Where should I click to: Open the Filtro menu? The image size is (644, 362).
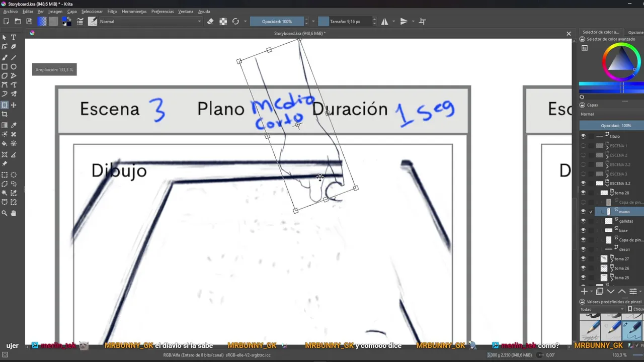click(112, 12)
